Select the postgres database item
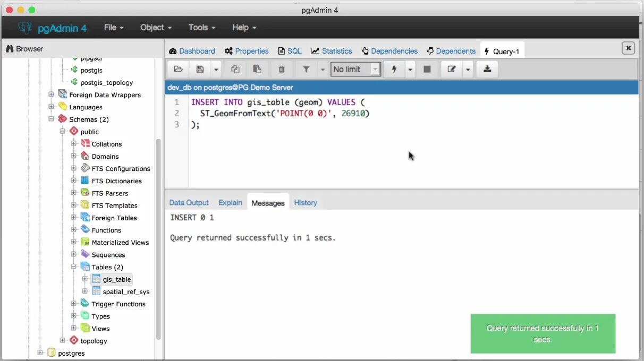This screenshot has width=644, height=361. 71,353
